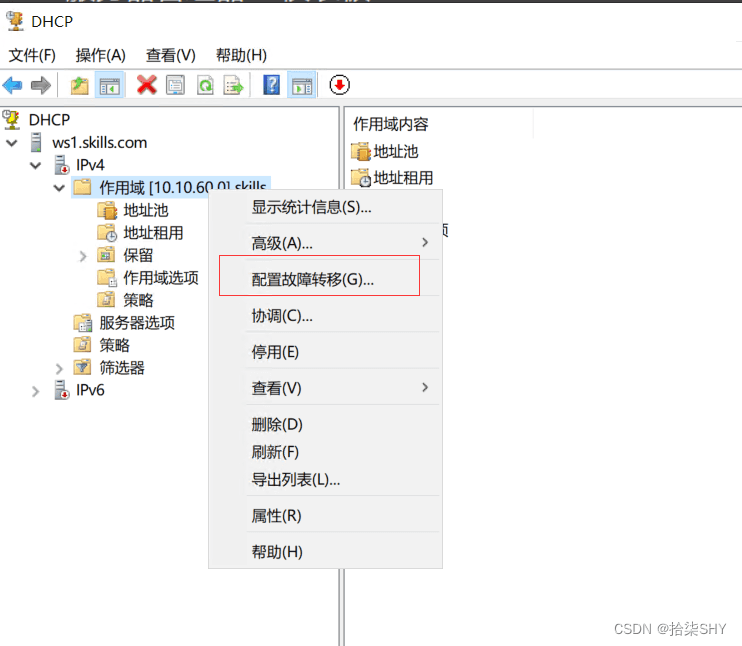742x646 pixels.
Task: Click the green Refresh toolbar icon
Action: click(205, 86)
